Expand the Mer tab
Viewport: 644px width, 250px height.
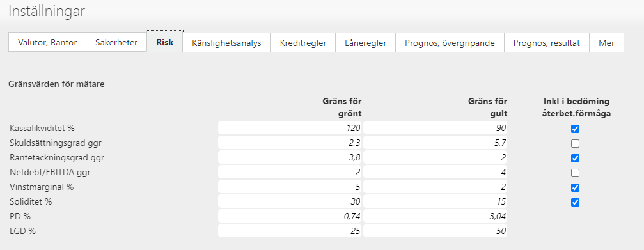point(607,43)
